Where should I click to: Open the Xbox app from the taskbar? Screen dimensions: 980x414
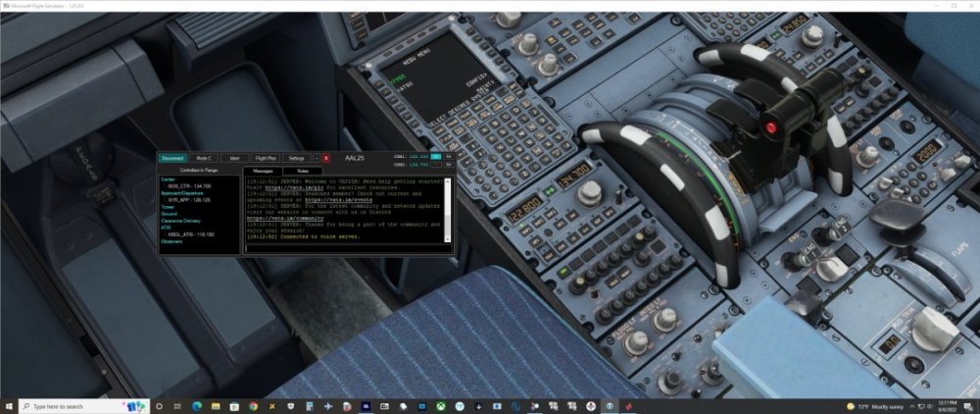(x=441, y=406)
